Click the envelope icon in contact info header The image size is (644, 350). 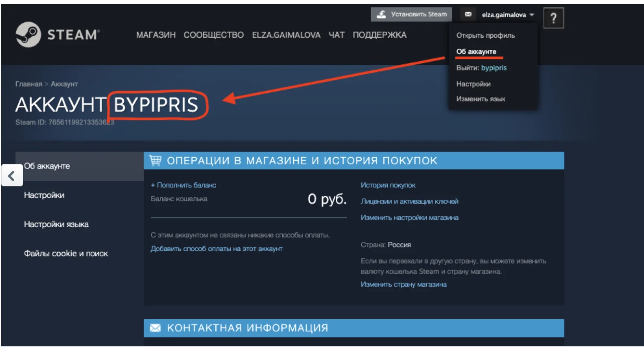click(155, 328)
